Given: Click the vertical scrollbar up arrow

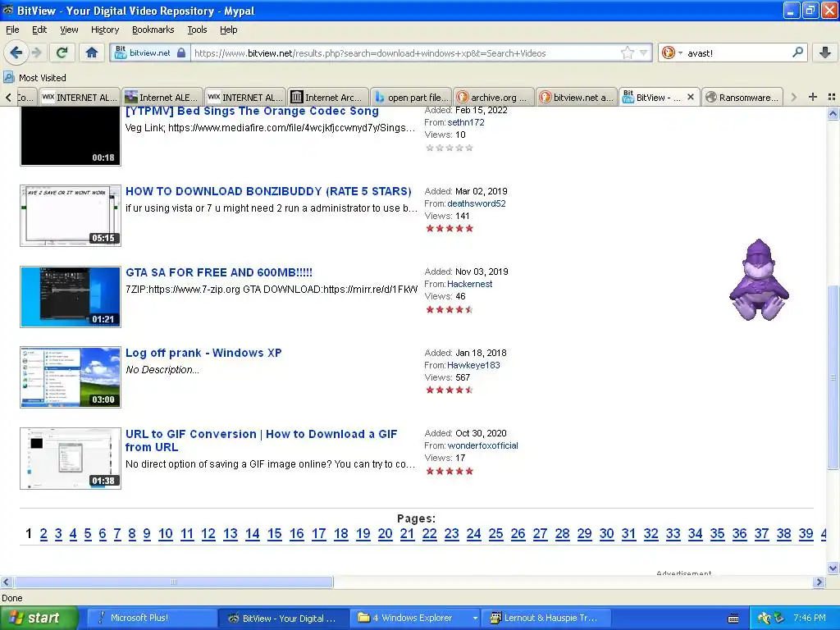Looking at the screenshot, I should tap(833, 113).
